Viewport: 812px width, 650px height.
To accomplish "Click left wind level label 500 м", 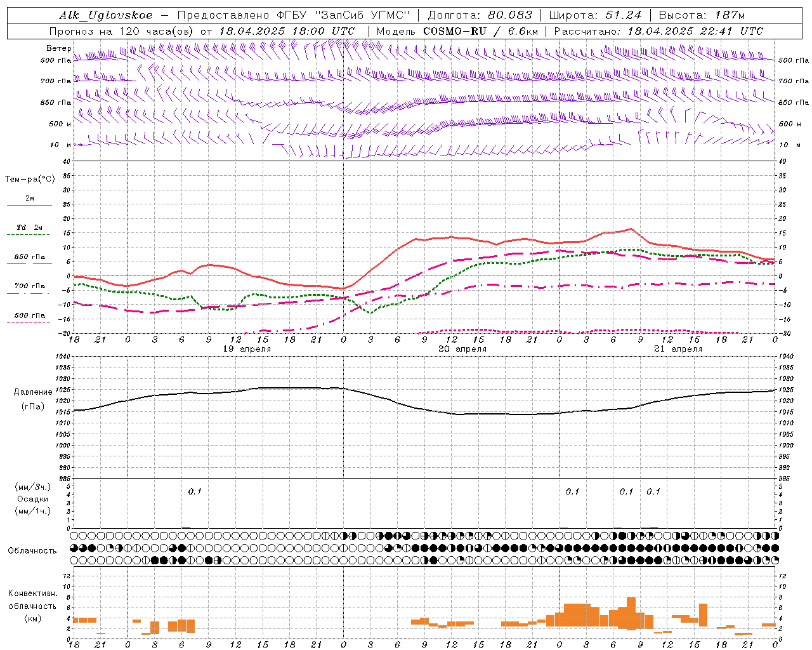I will tap(60, 124).
